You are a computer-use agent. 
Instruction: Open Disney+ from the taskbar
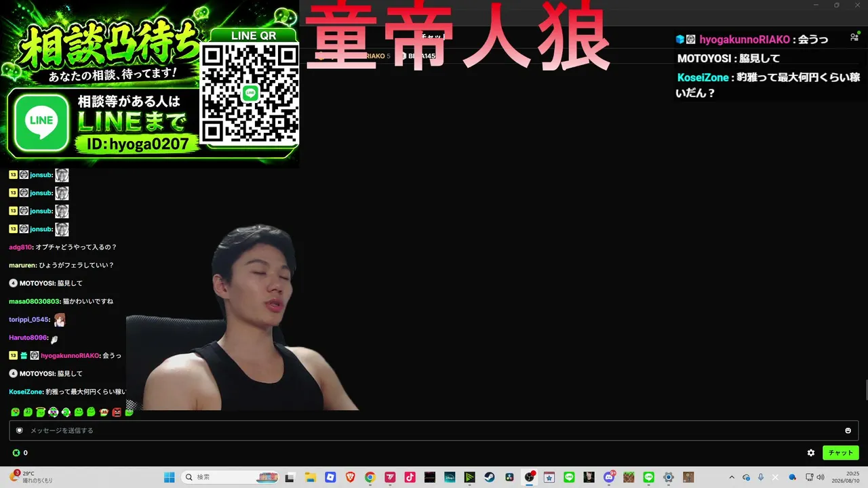tap(449, 477)
